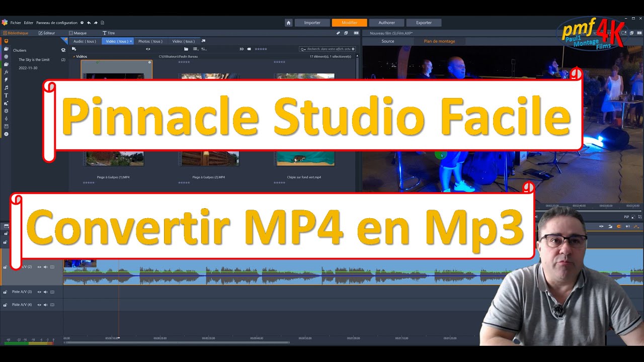The image size is (644, 362).
Task: Click the Pinnacle Studio app logo
Action: tap(5, 23)
